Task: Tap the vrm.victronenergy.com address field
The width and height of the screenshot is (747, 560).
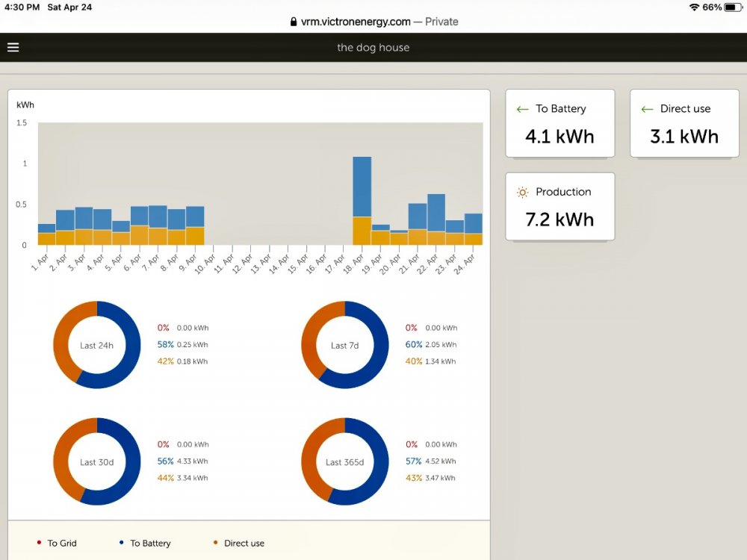Action: [373, 22]
